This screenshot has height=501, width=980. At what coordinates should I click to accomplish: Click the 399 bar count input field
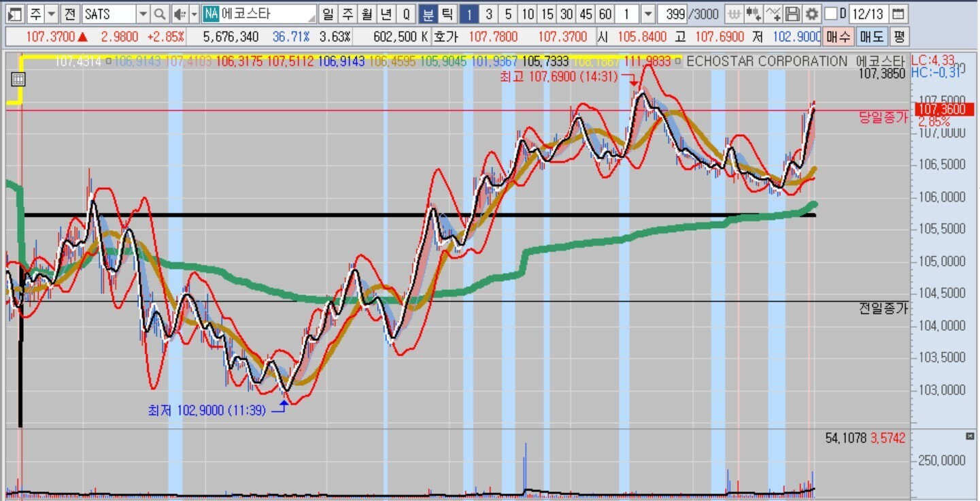pyautogui.click(x=675, y=14)
